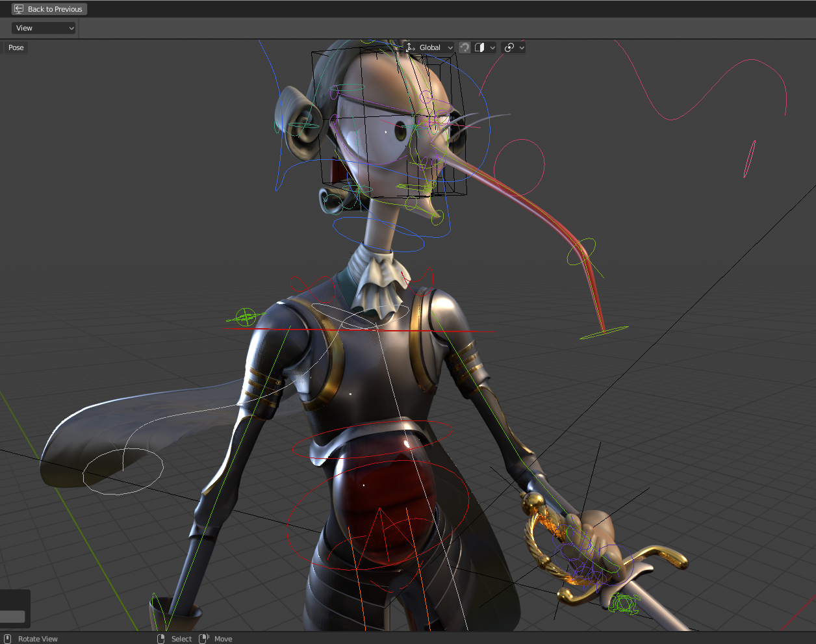Expand the snapping options arrow
This screenshot has width=816, height=644.
[492, 47]
